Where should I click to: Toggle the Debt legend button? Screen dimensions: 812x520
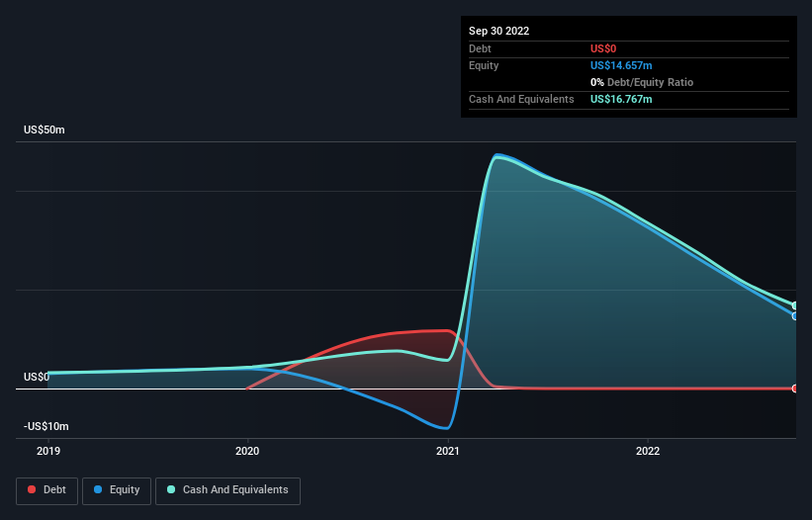tap(46, 490)
